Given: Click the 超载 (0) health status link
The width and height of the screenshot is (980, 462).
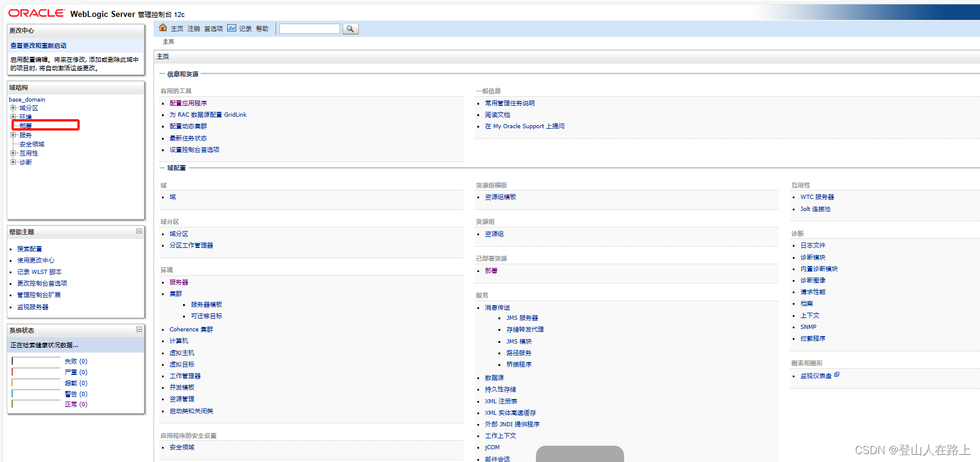Looking at the screenshot, I should pos(76,383).
